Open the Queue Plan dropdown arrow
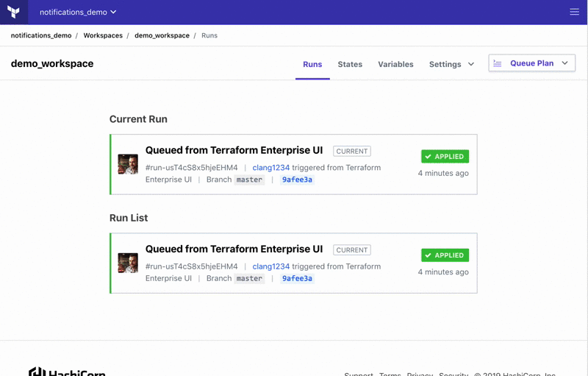 point(564,63)
